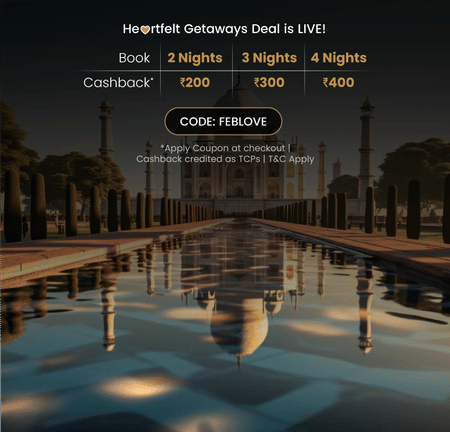Click the ₹300 cashback amount
Image resolution: width=450 pixels, height=432 pixels.
click(x=269, y=82)
